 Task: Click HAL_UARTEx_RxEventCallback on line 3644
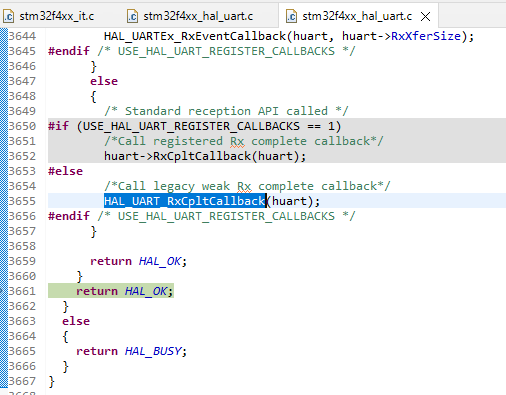coord(195,36)
